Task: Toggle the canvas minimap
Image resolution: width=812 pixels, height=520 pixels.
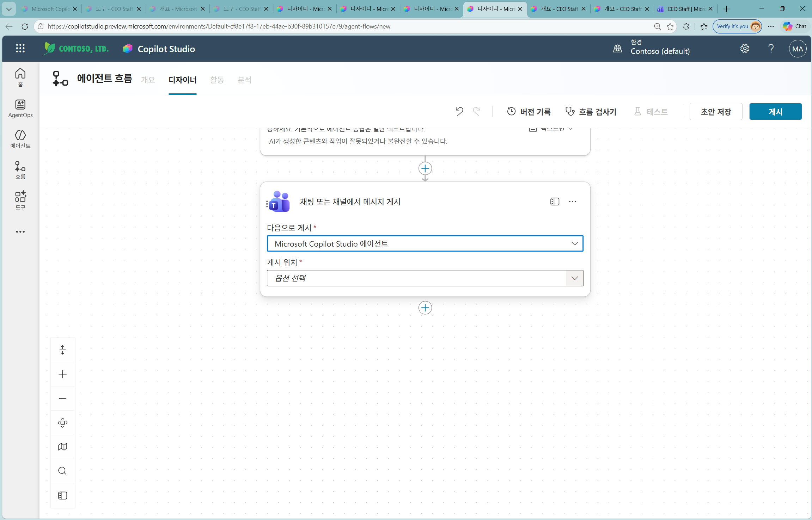Action: [63, 447]
